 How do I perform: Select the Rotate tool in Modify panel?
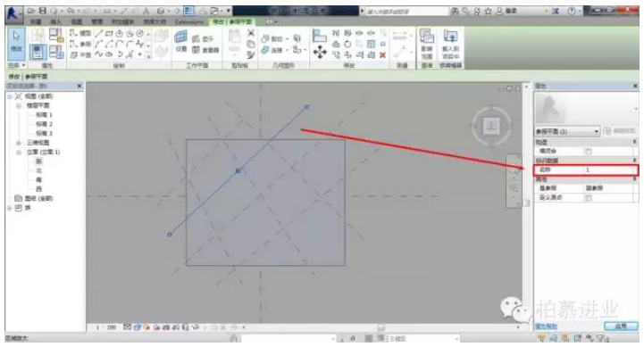click(x=347, y=44)
